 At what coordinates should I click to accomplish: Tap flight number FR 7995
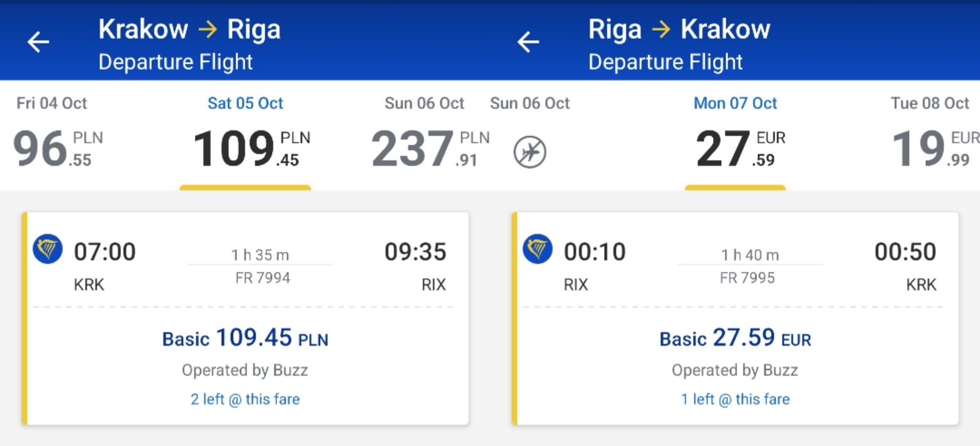pos(748,278)
